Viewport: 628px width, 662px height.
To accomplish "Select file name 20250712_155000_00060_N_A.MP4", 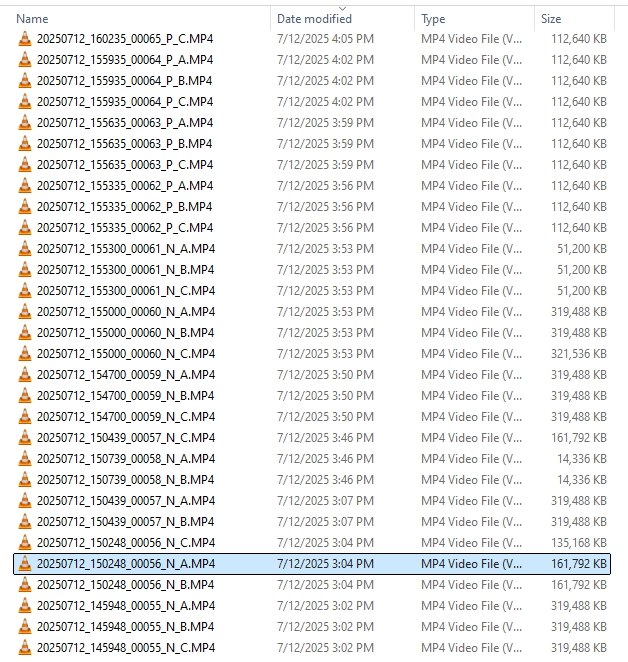I will (126, 312).
